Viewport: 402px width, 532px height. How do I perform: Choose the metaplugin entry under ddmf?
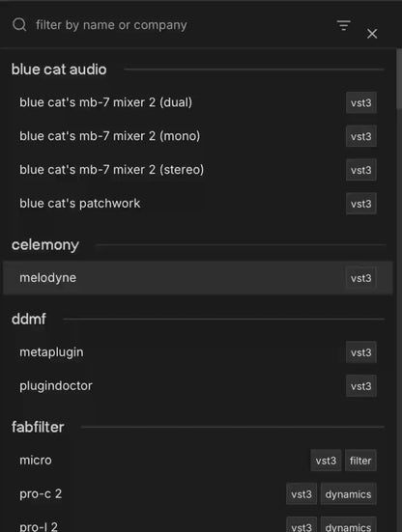coord(197,352)
